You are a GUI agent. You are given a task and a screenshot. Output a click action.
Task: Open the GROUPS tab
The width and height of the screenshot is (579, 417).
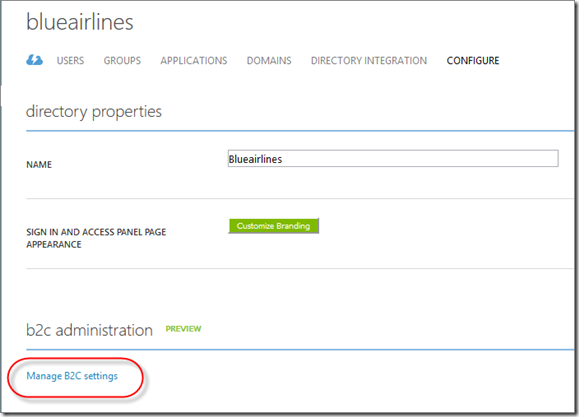pyautogui.click(x=122, y=61)
